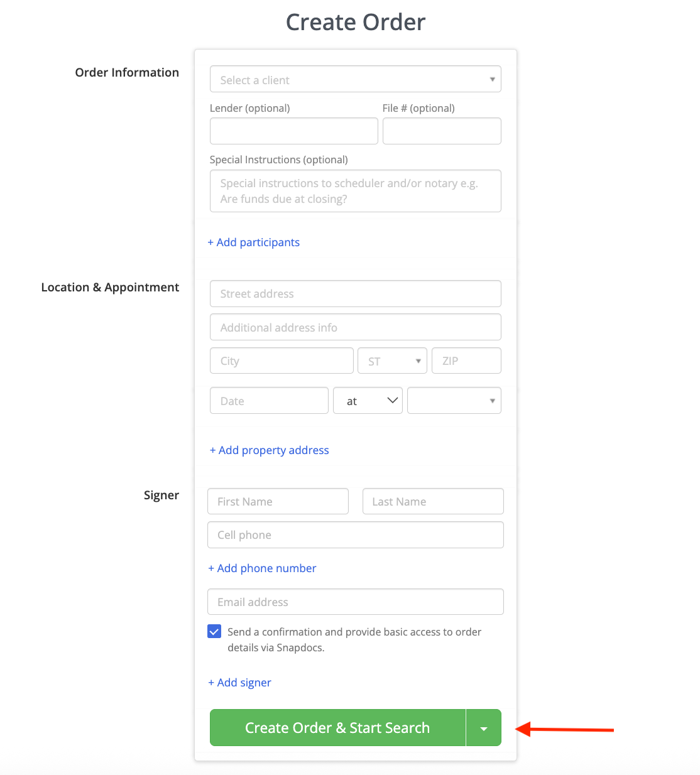Focus the Special Instructions text area

pos(355,191)
